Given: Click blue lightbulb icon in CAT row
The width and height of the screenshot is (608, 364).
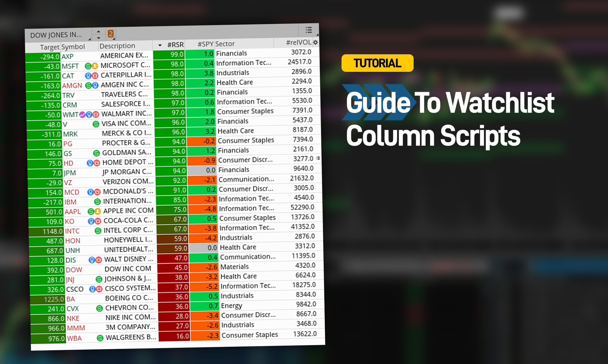Looking at the screenshot, I should pyautogui.click(x=88, y=76).
